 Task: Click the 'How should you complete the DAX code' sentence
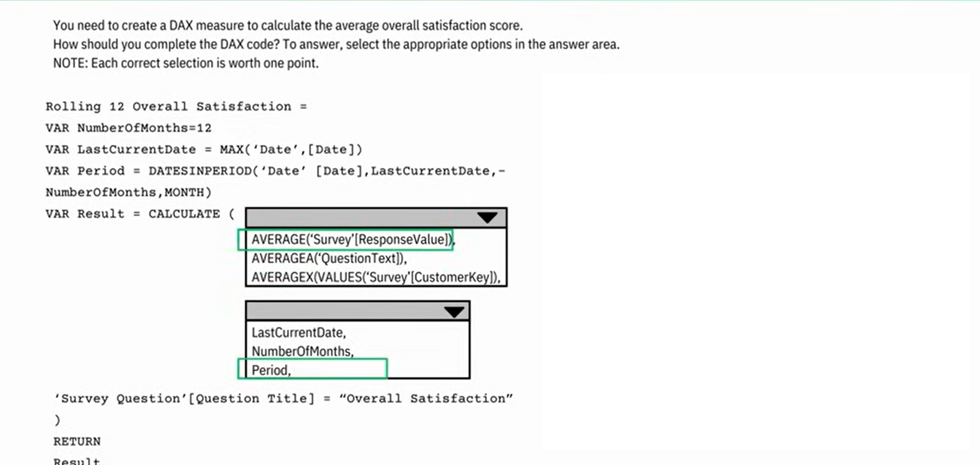coord(336,44)
